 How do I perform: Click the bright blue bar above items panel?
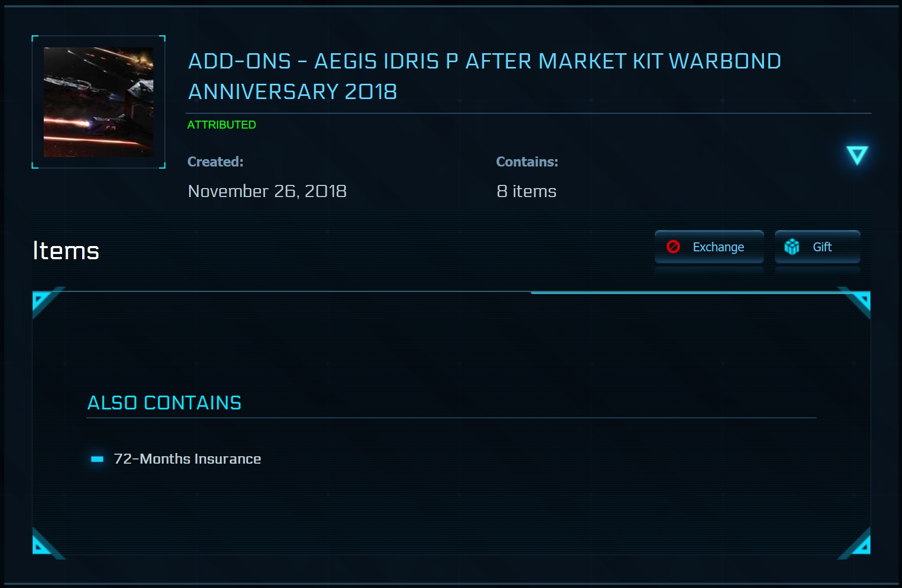tap(685, 292)
